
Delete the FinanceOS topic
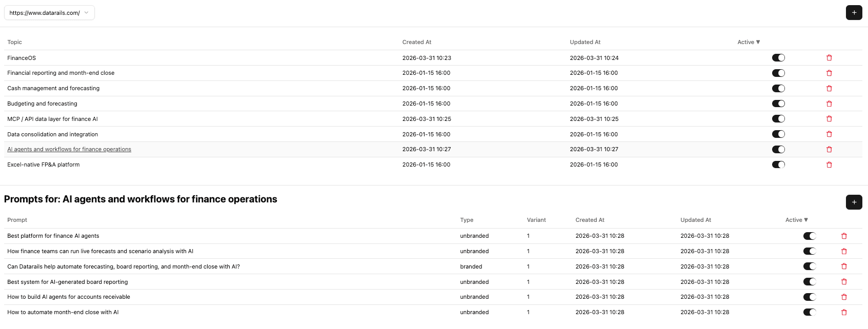point(829,58)
